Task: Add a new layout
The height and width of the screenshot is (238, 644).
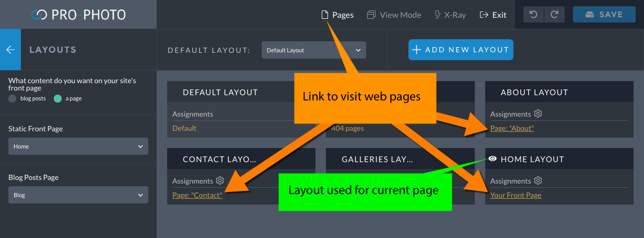Action: click(x=461, y=50)
